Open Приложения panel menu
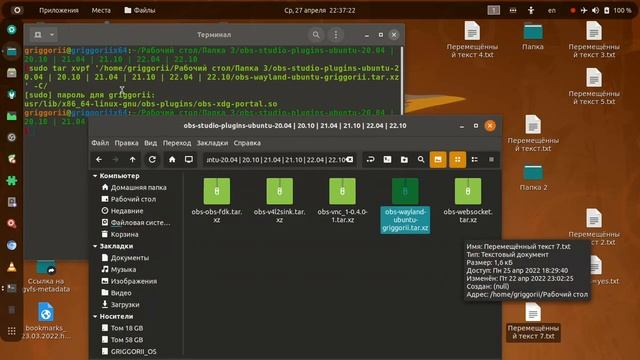Viewport: 640px width, 360px height. click(59, 10)
